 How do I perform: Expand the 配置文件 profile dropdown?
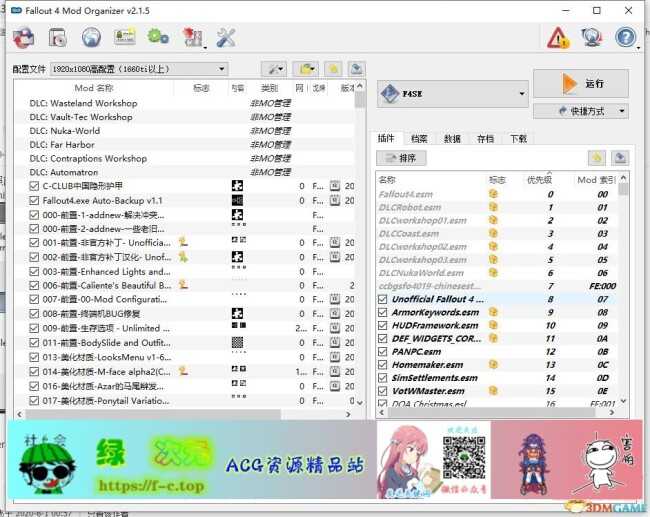pos(140,69)
